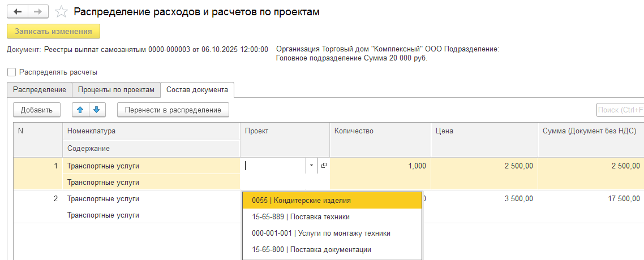Click 'Перенести в распределение' button
This screenshot has width=644, height=260.
click(x=173, y=110)
